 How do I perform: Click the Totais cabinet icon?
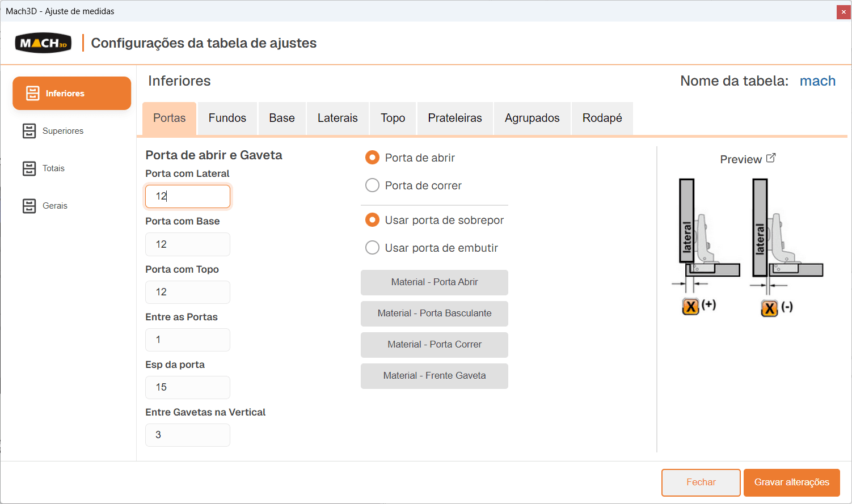point(29,168)
